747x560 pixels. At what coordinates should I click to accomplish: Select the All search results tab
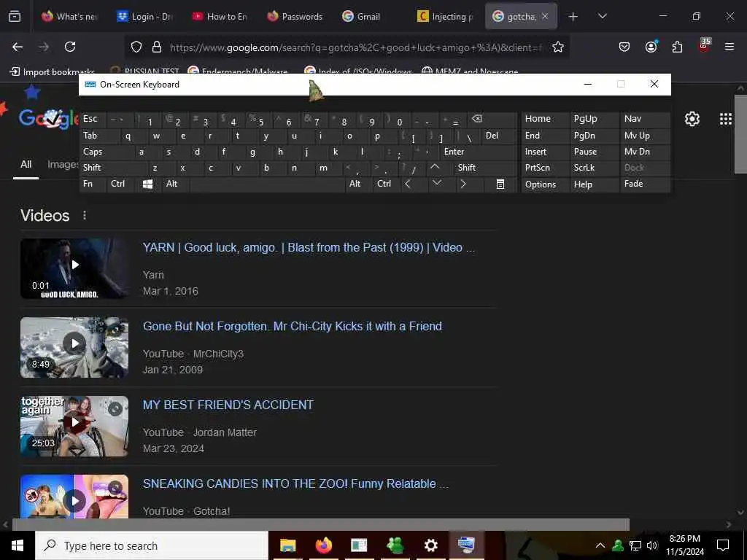[x=26, y=164]
